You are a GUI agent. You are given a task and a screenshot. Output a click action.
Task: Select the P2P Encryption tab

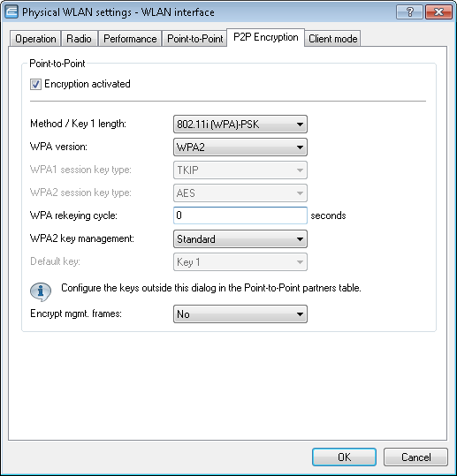point(265,37)
